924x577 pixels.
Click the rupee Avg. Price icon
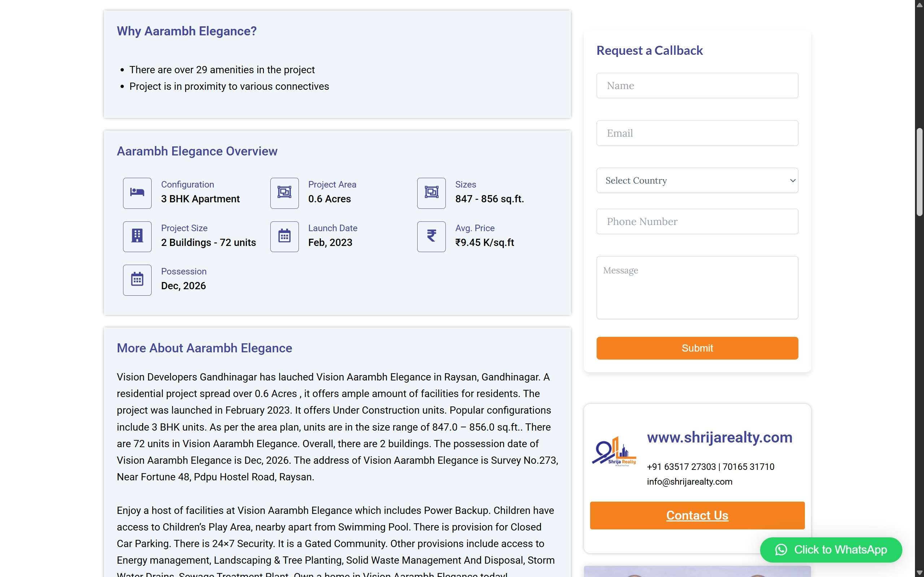(x=431, y=236)
